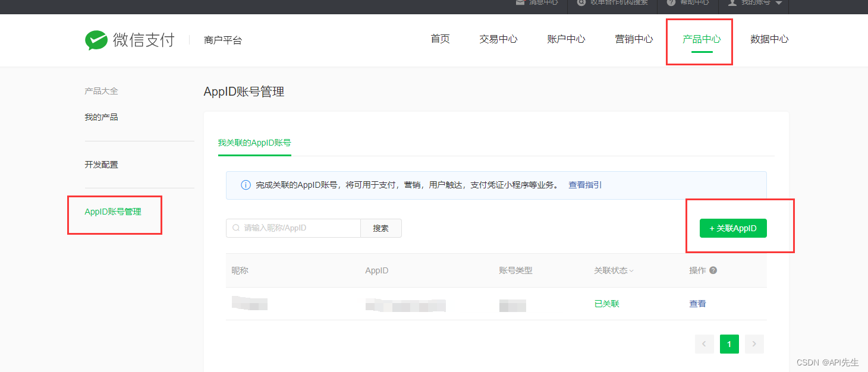The width and height of the screenshot is (868, 372).
Task: Go to 交易中心 in top navigation
Action: tap(498, 39)
